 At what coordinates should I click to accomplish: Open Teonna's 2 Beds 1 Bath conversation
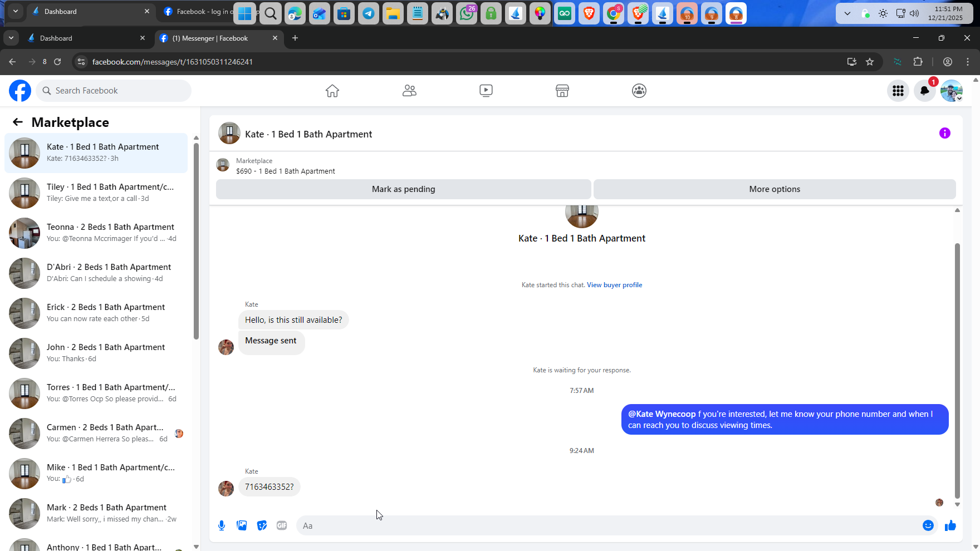point(96,233)
